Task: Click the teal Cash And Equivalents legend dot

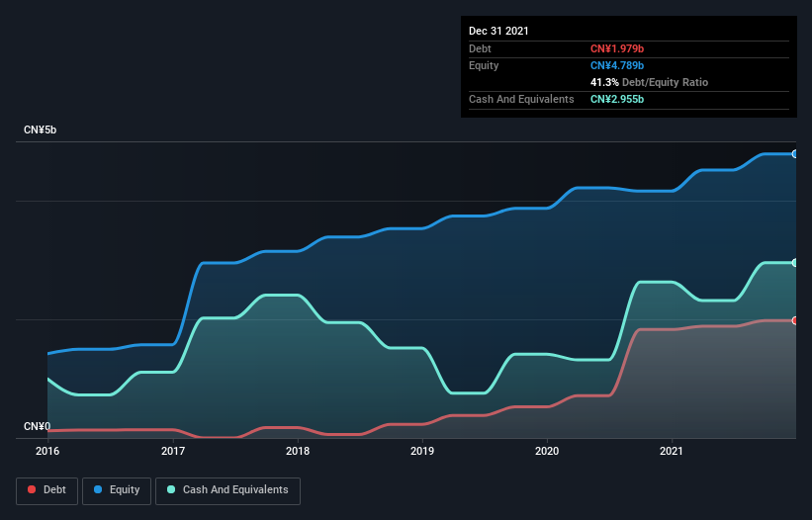Action: [171, 489]
